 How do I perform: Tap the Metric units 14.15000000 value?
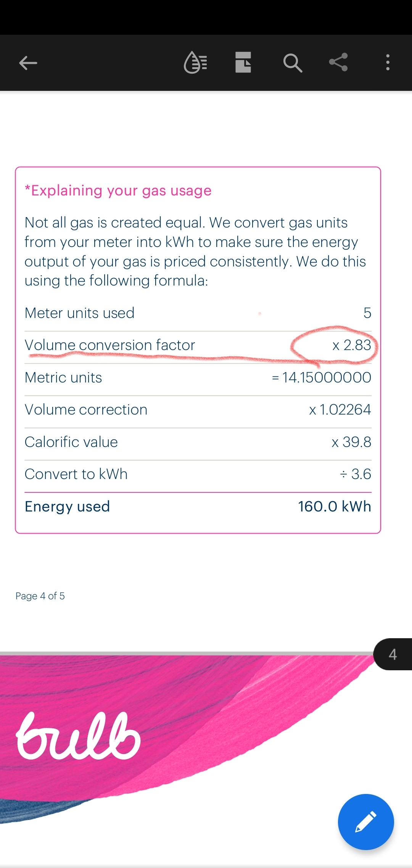(321, 378)
